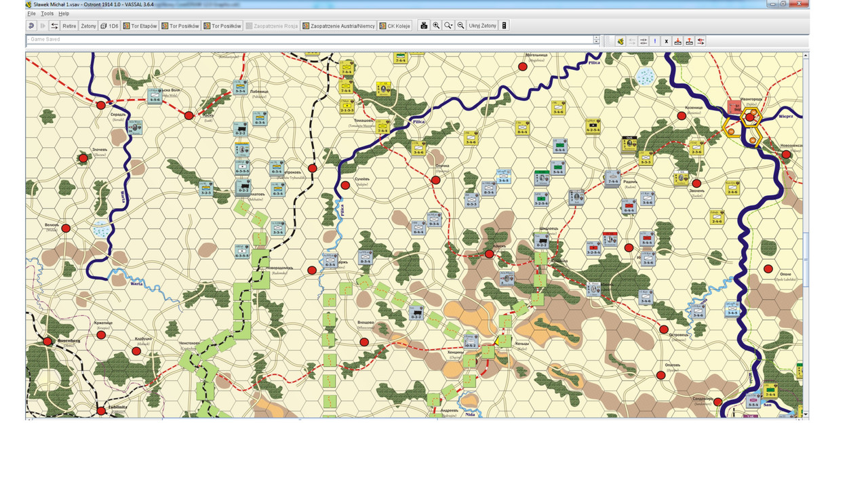
Task: Click the VASSAL connect to server icon
Action: [620, 41]
